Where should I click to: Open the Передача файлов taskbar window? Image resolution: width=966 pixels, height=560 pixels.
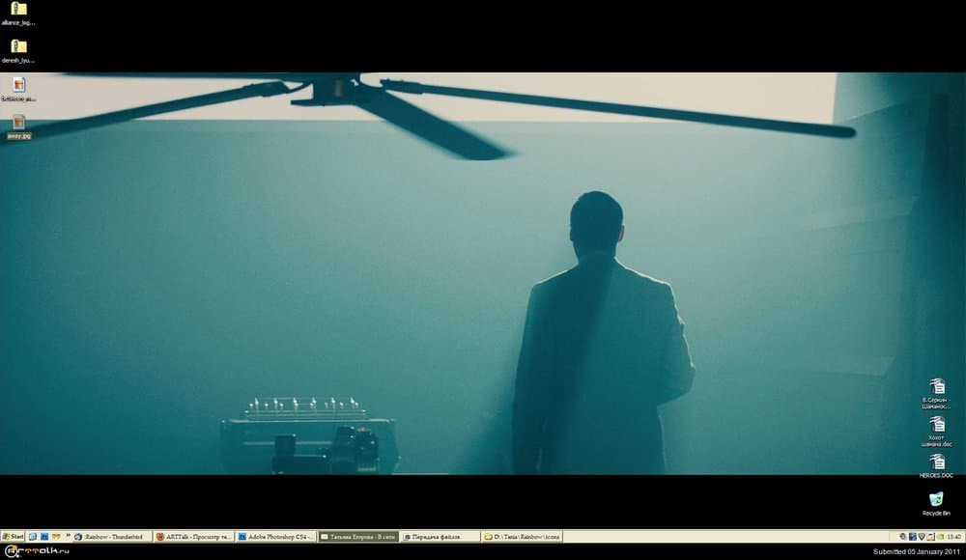tap(440, 536)
